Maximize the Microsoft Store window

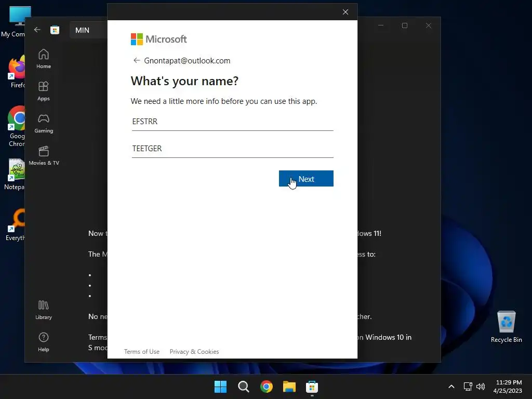pyautogui.click(x=404, y=25)
